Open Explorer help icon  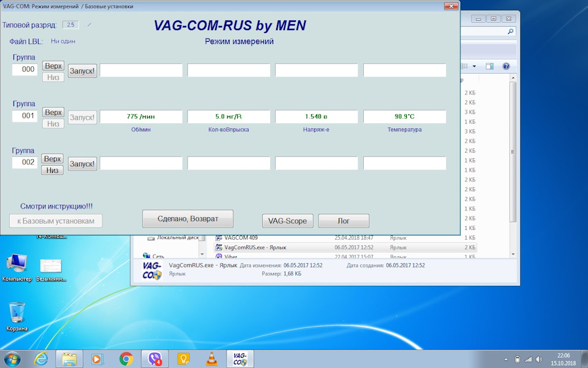(x=506, y=66)
